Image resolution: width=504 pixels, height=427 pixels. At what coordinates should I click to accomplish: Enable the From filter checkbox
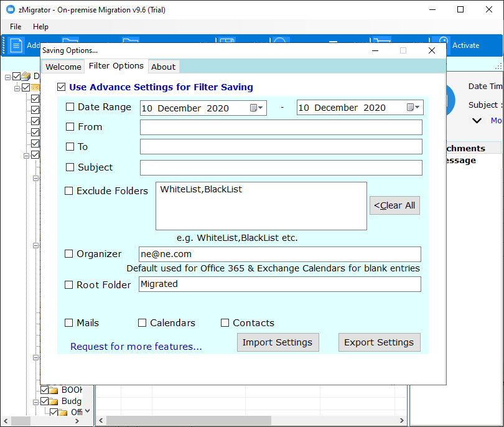(70, 127)
